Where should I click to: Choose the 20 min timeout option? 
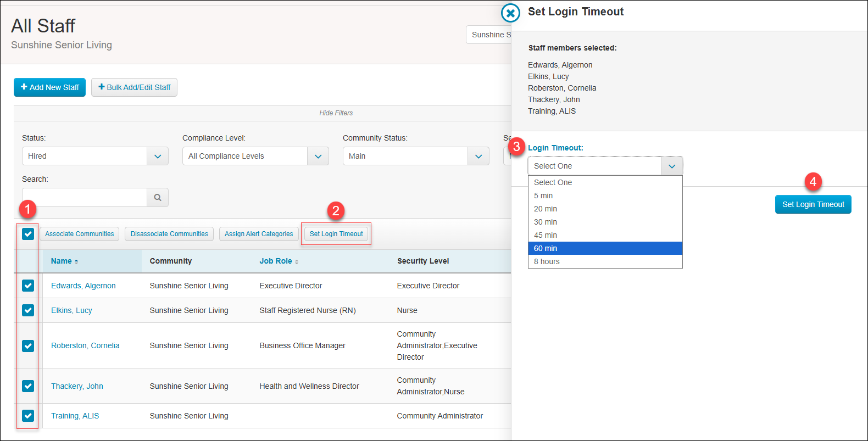(605, 209)
